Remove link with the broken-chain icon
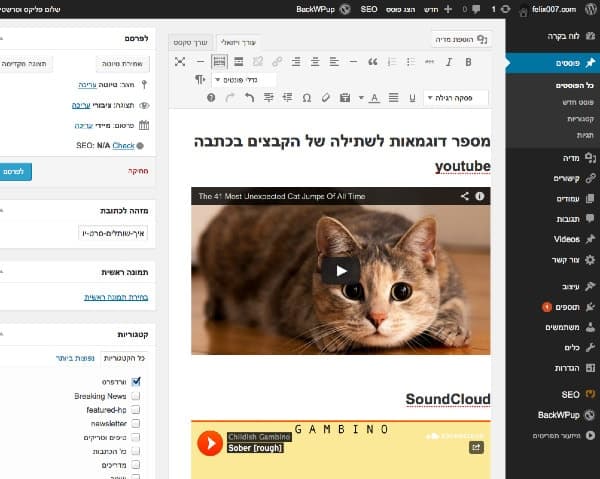The image size is (600, 479). click(258, 62)
